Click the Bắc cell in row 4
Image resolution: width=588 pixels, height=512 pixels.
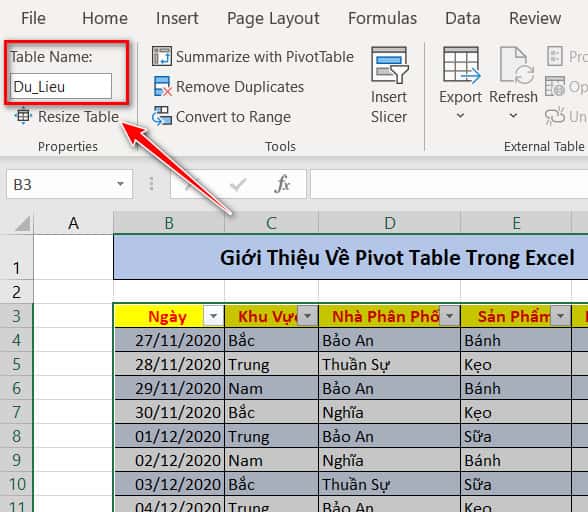coord(272,340)
